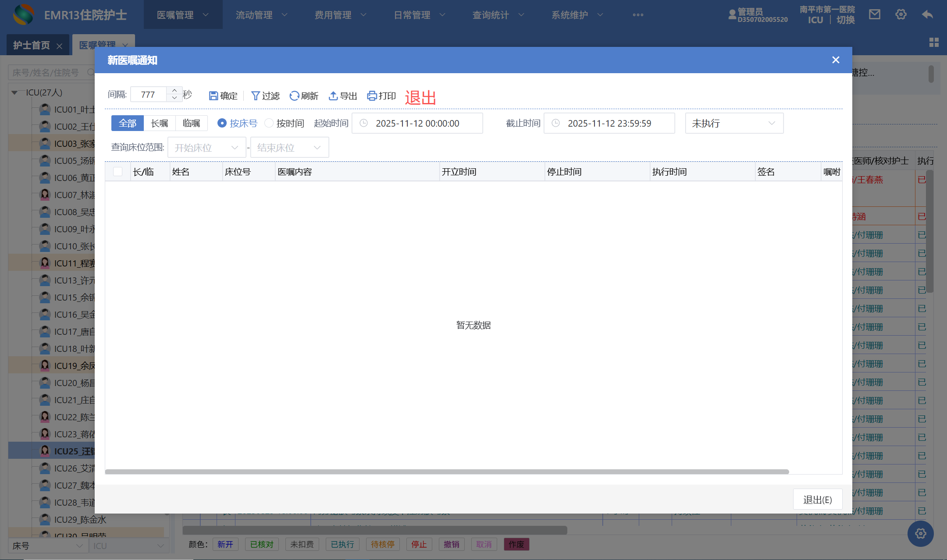Click the 起始时间 date input field
947x560 pixels.
[417, 123]
